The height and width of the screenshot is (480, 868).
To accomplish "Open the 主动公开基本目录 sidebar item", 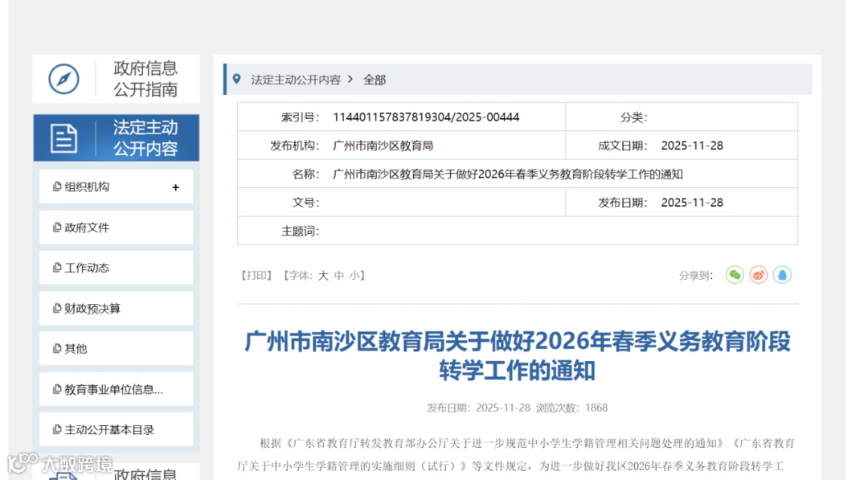I will [x=117, y=429].
